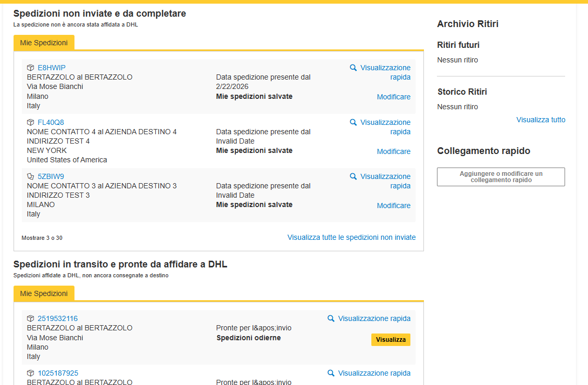
Task: Open shipment FL40Q8 details
Action: pos(51,122)
